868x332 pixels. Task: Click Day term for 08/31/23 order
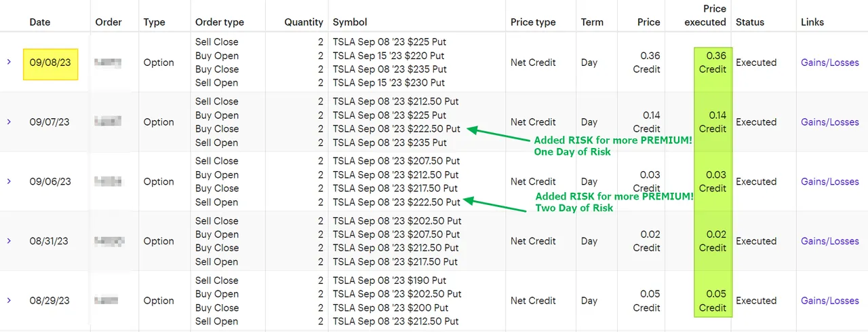point(589,241)
